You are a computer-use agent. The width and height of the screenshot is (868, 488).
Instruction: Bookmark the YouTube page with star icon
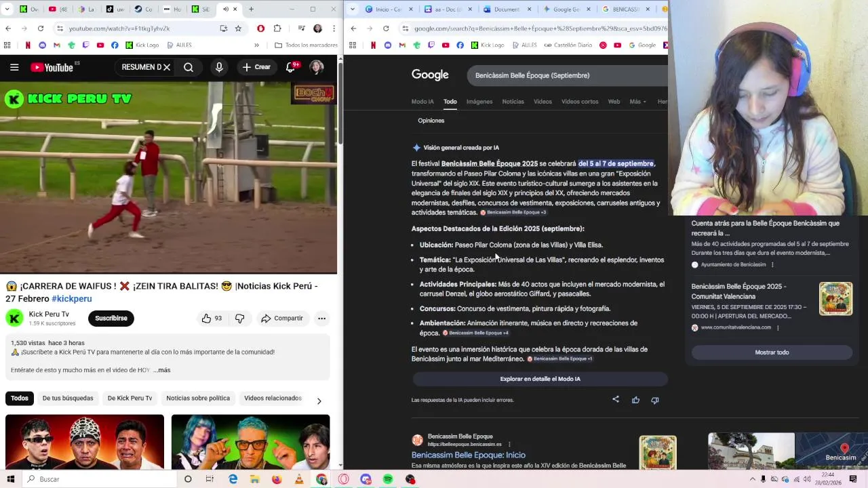point(238,28)
